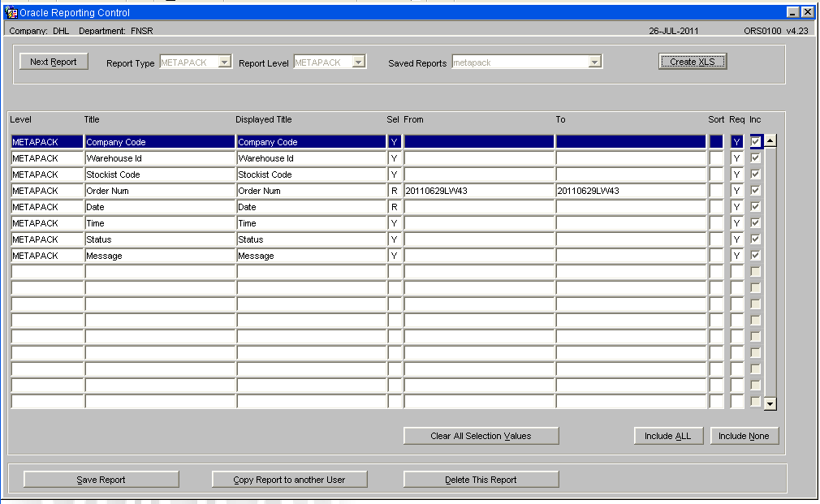820x504 pixels.
Task: Toggle Inc checkbox for Order Num row
Action: [x=755, y=190]
